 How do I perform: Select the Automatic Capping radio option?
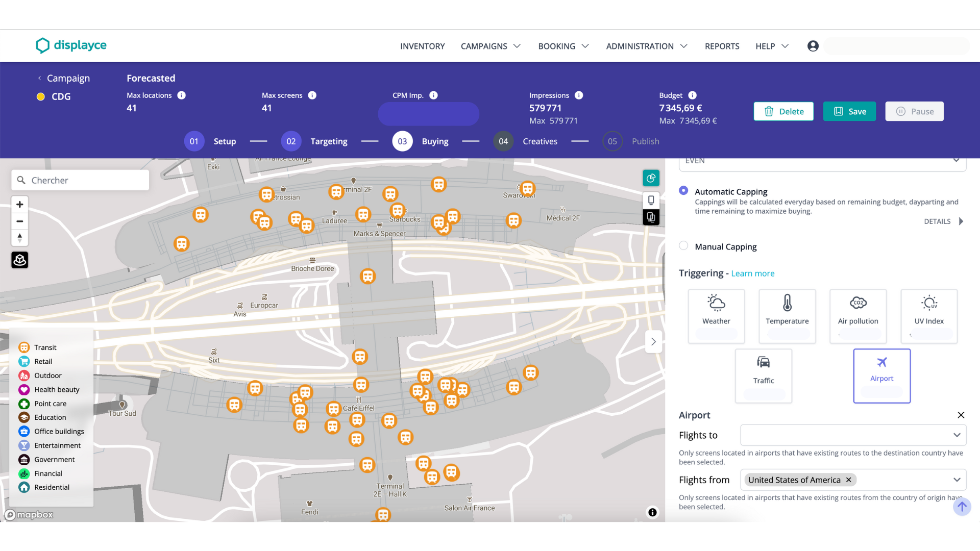pos(683,191)
